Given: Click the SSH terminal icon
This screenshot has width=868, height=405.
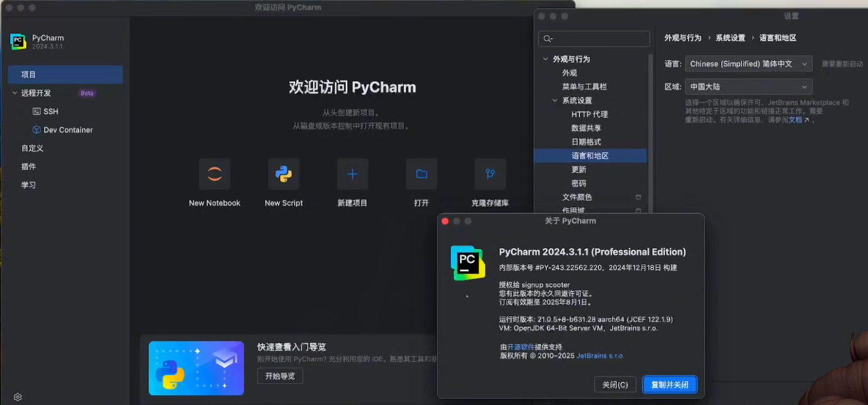Looking at the screenshot, I should point(37,112).
